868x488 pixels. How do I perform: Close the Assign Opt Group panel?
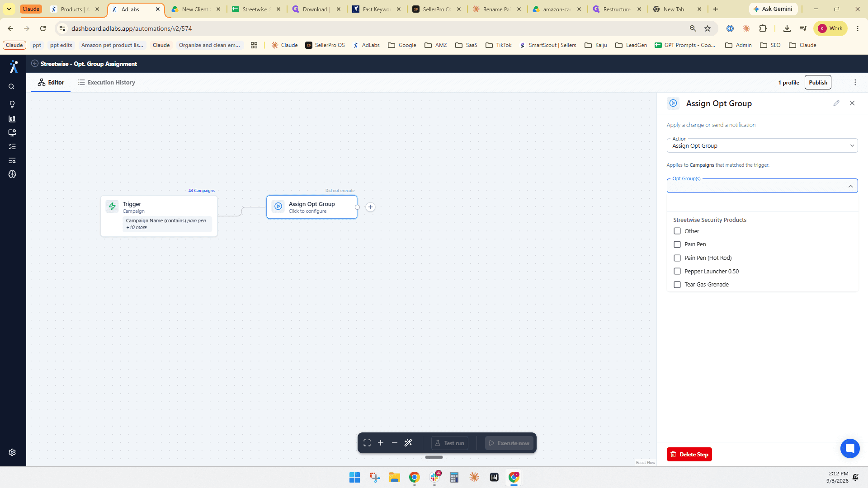(x=852, y=103)
